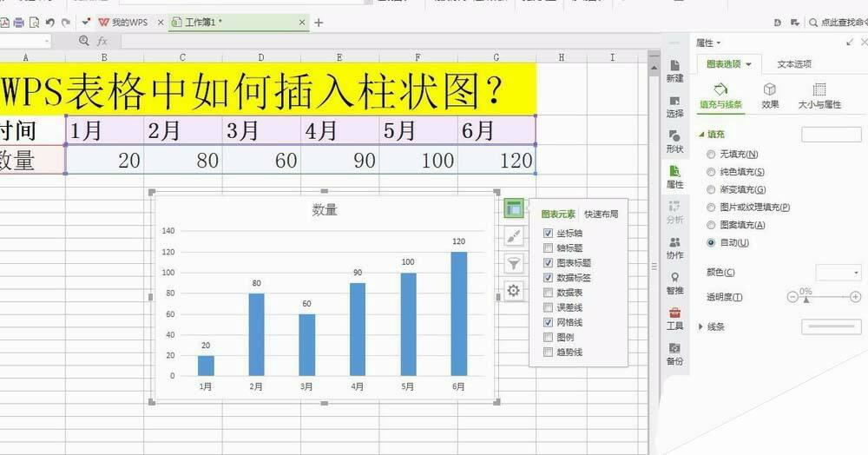Click the 工具 sidebar icon
This screenshot has height=455, width=868.
coord(674,319)
